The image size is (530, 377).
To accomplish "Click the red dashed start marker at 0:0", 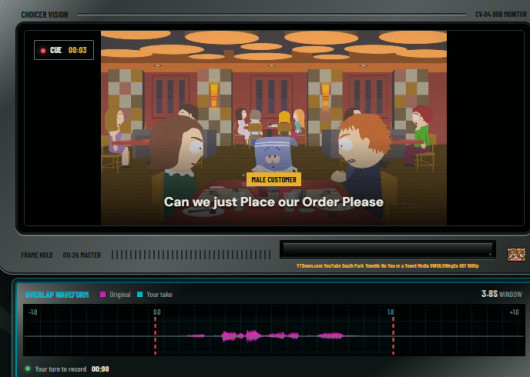I will [155, 335].
